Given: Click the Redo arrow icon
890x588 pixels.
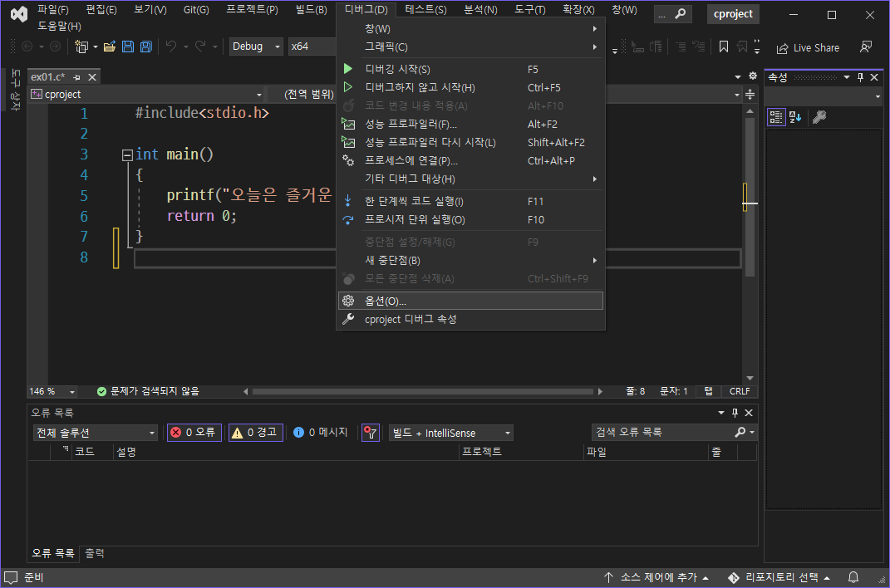Looking at the screenshot, I should [x=200, y=47].
